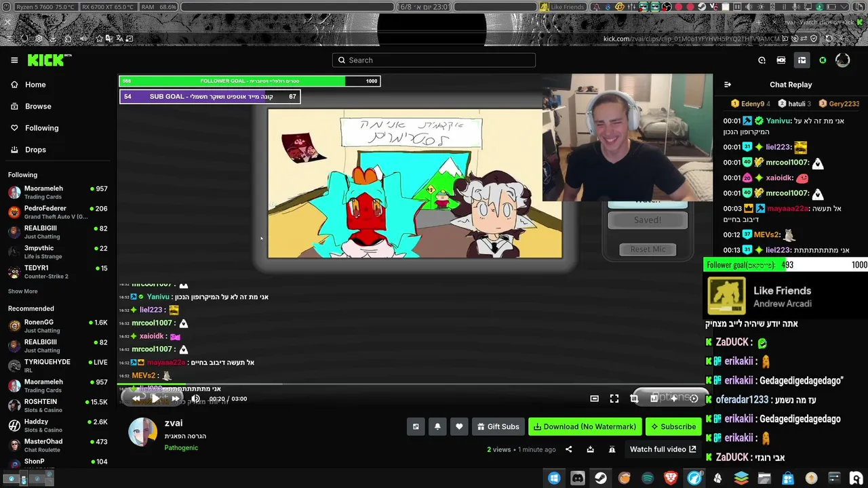
Task: Open Drops in the sidebar
Action: pyautogui.click(x=35, y=150)
